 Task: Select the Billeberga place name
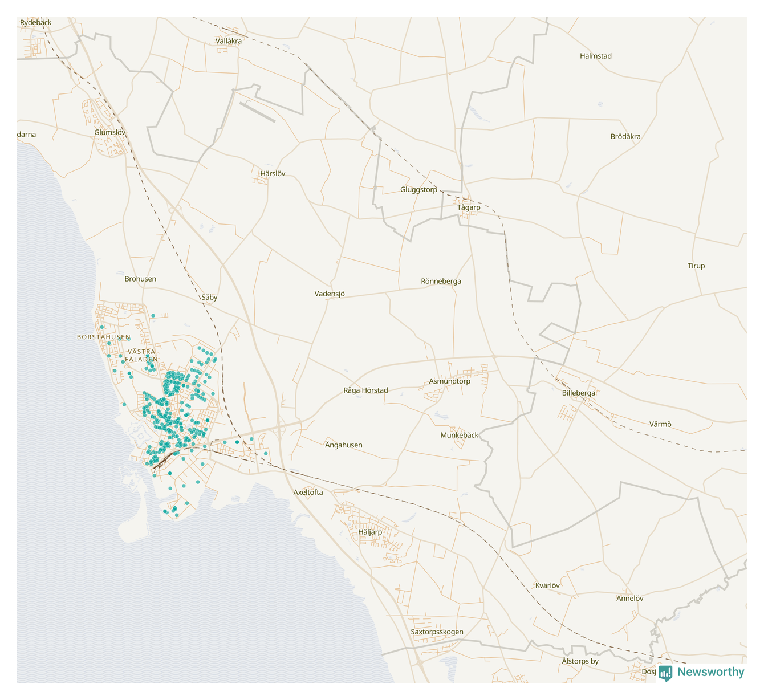coord(578,393)
